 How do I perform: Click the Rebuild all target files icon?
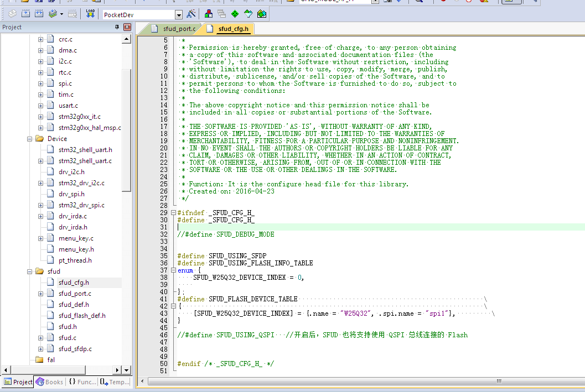pyautogui.click(x=39, y=14)
